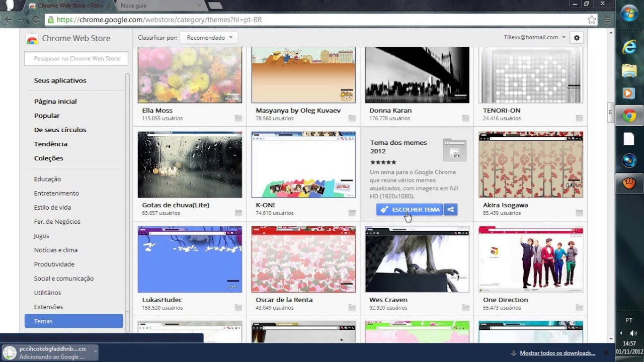
Task: Click the browser reload button
Action: pos(35,20)
